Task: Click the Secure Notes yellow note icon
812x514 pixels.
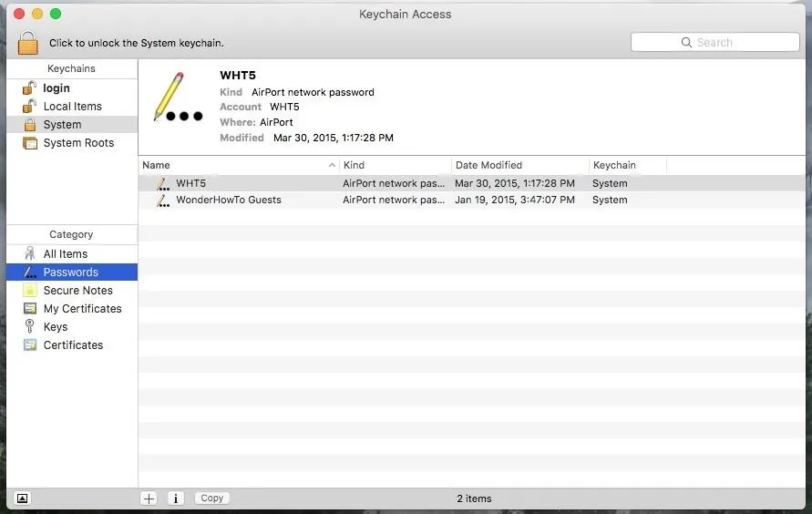Action: (30, 291)
